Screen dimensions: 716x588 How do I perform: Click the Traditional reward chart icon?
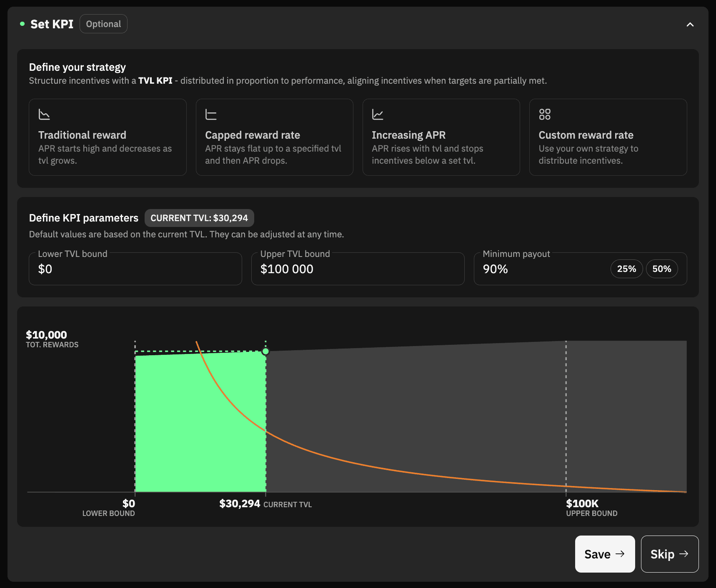(x=44, y=114)
